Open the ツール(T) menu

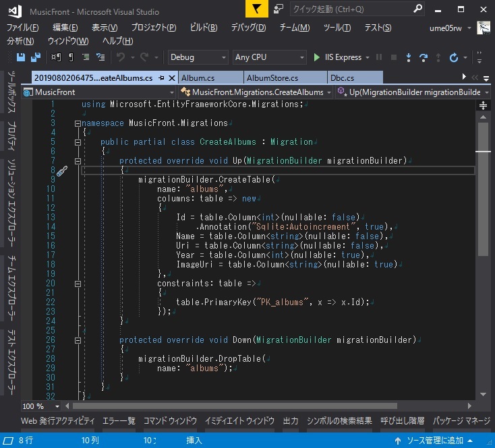(337, 28)
